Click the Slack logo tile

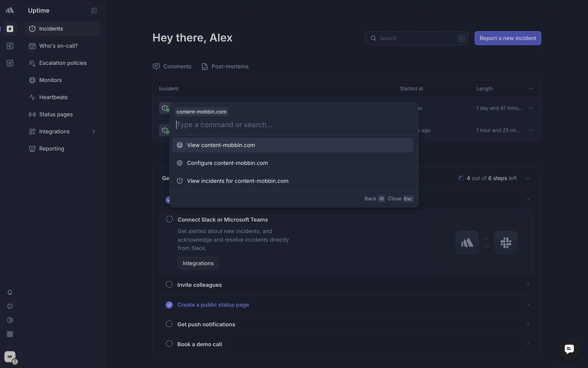[x=506, y=243]
